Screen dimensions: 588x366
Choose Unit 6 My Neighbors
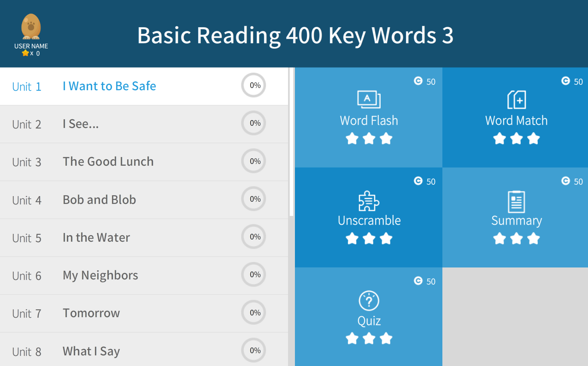pos(100,275)
